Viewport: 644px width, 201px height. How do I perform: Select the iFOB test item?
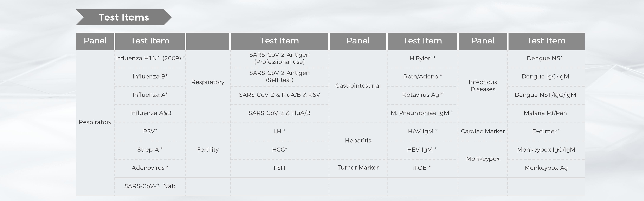pos(422,168)
